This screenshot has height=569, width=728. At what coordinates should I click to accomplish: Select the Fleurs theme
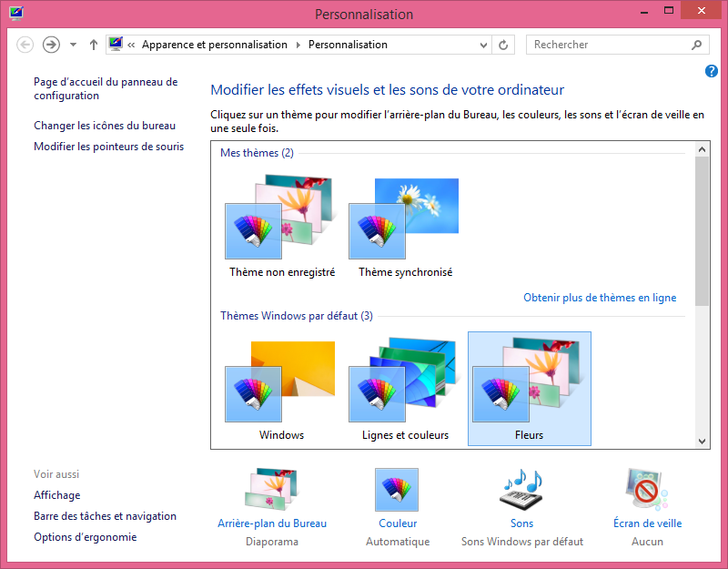click(x=530, y=389)
